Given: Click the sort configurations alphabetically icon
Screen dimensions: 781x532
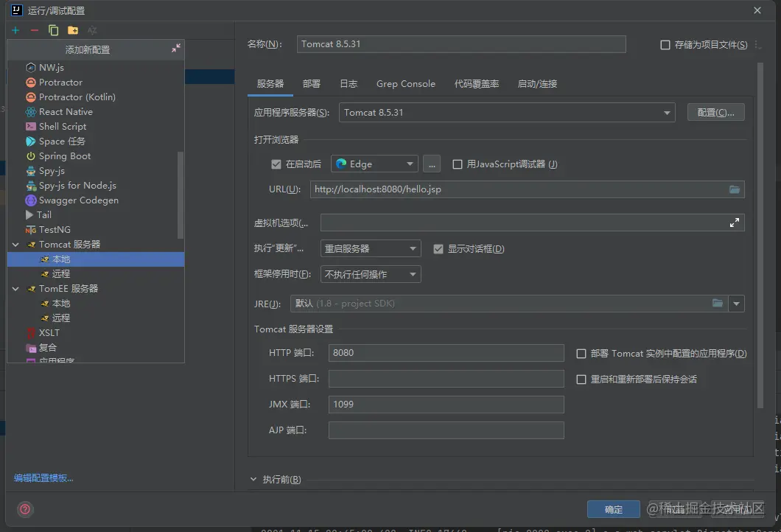Looking at the screenshot, I should 92,30.
